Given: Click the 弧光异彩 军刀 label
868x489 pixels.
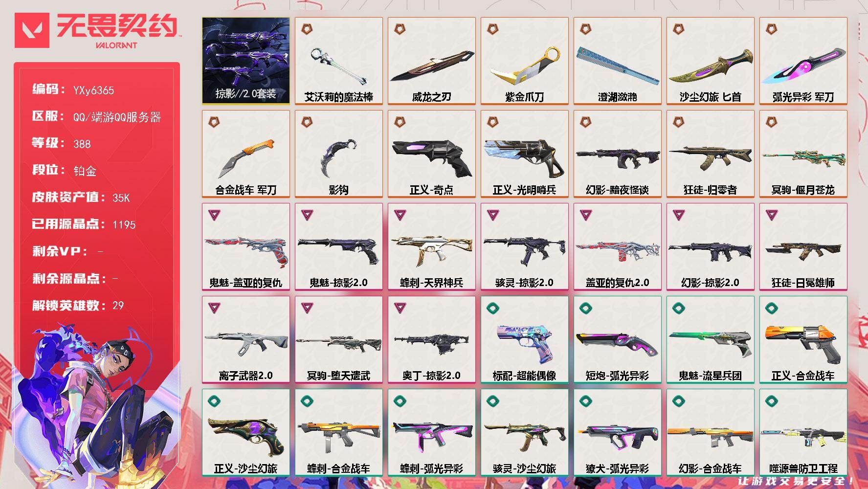Looking at the screenshot, I should [803, 97].
